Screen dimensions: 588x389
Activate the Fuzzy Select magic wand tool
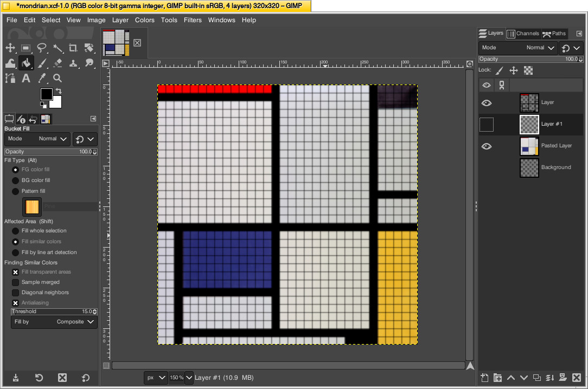pos(57,48)
